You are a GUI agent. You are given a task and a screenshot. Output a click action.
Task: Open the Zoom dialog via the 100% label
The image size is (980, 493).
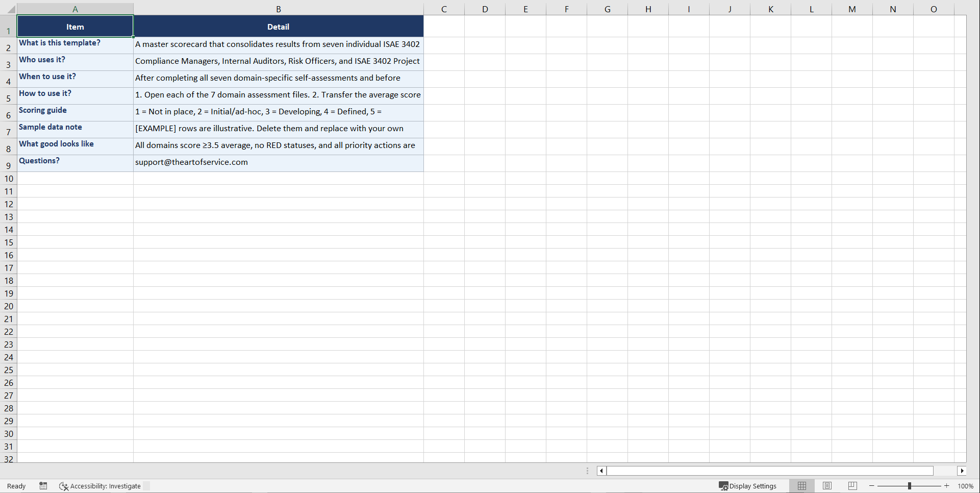point(967,486)
